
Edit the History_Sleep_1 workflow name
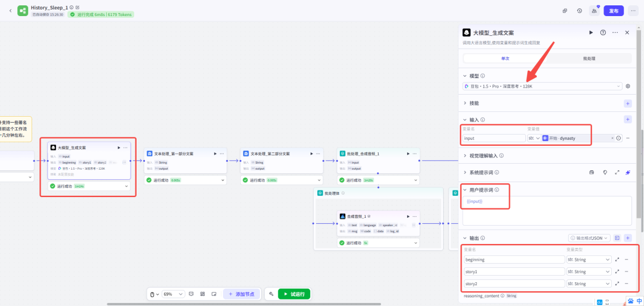pos(78,7)
